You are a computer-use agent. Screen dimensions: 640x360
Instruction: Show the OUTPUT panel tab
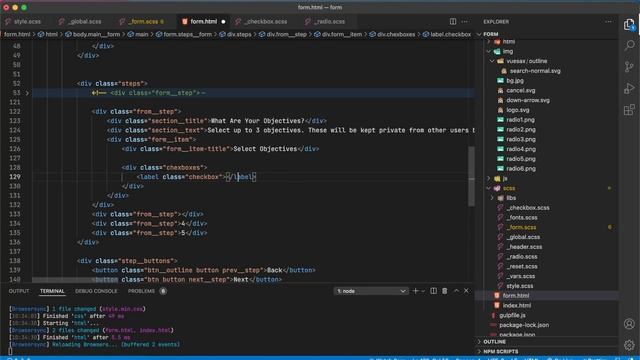pyautogui.click(x=19, y=291)
